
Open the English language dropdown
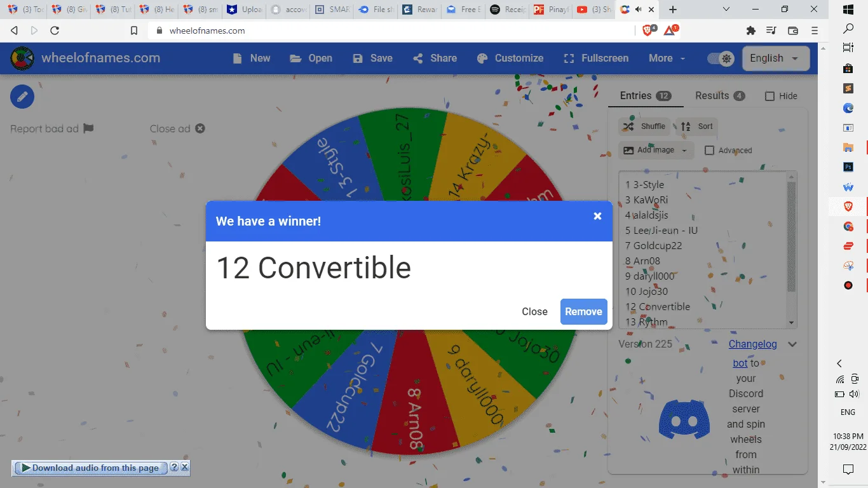tap(776, 58)
